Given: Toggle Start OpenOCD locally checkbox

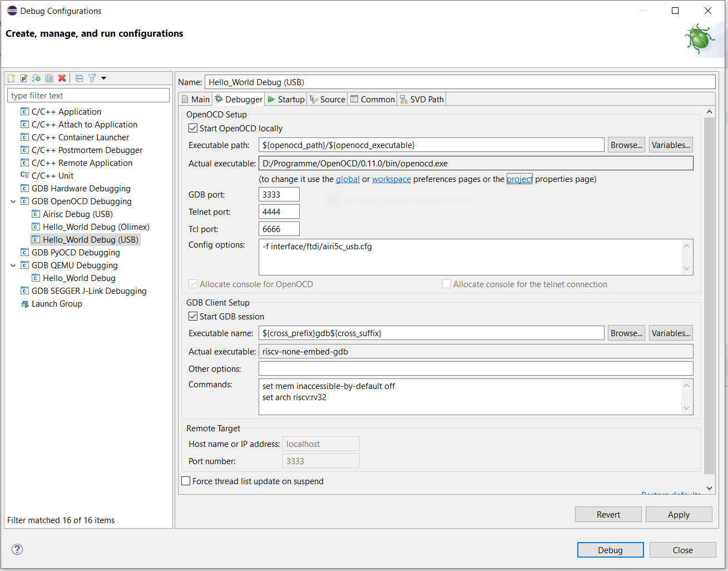Looking at the screenshot, I should [x=193, y=129].
